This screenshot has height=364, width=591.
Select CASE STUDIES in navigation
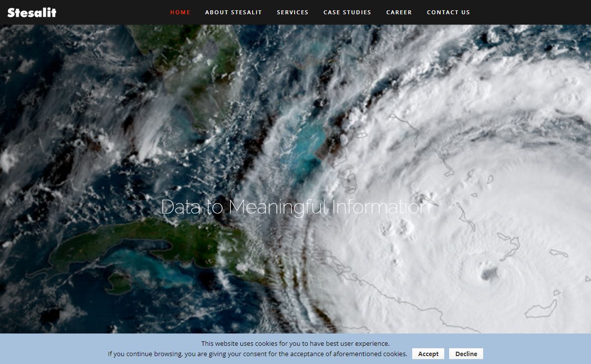347,12
